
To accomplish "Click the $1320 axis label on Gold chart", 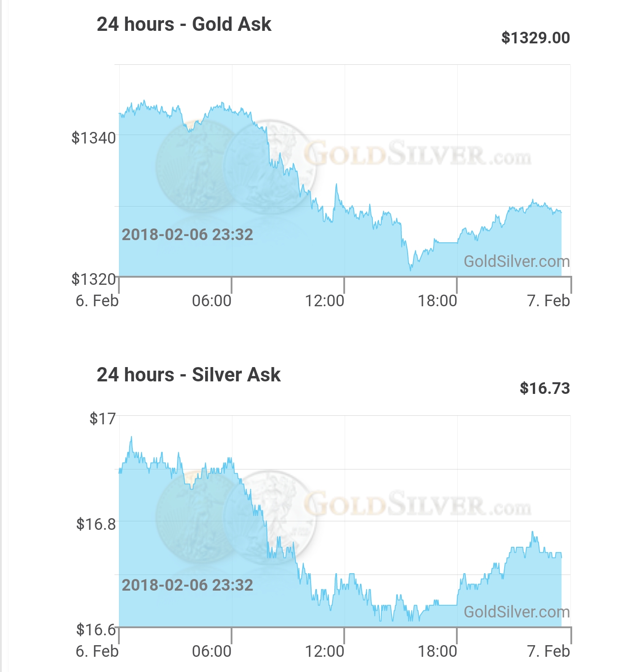I will 93,279.
